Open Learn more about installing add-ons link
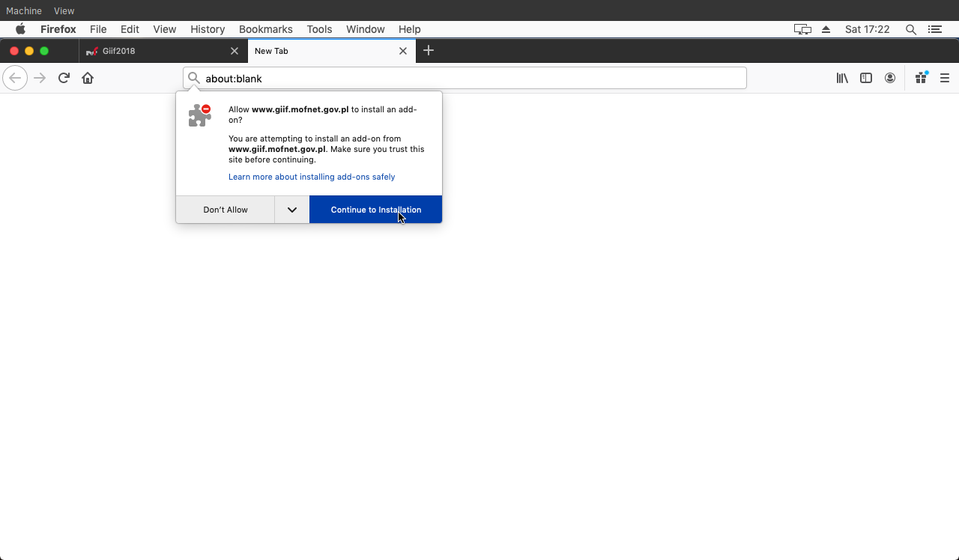The height and width of the screenshot is (560, 959). (312, 177)
